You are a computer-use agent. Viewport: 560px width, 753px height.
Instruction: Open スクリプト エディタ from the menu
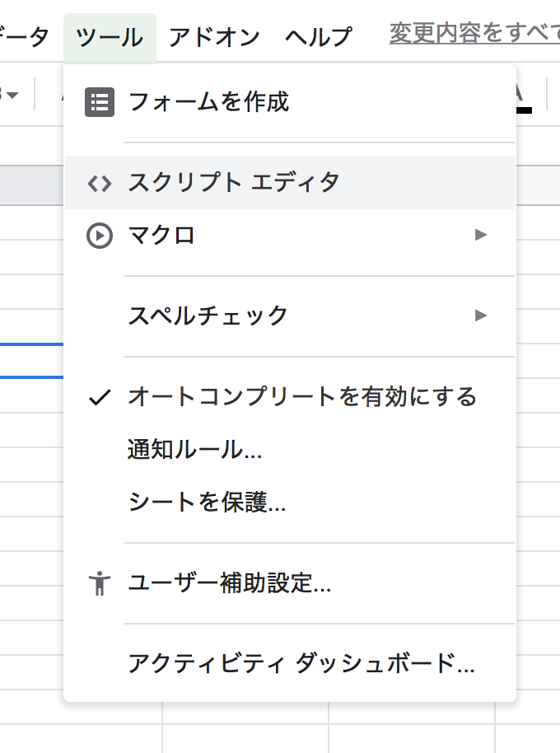(290, 183)
